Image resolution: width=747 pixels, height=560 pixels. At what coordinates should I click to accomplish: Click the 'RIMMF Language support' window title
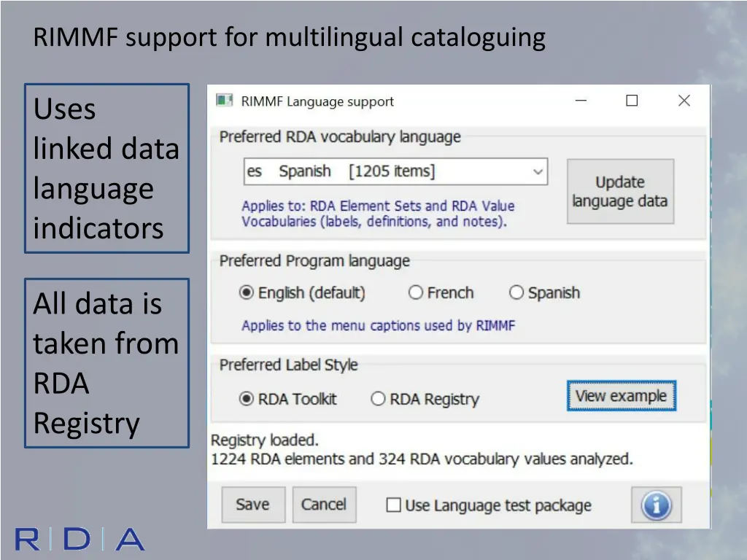[317, 101]
